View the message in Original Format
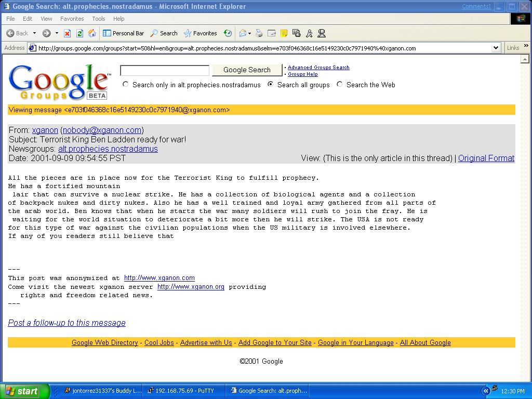 (486, 158)
